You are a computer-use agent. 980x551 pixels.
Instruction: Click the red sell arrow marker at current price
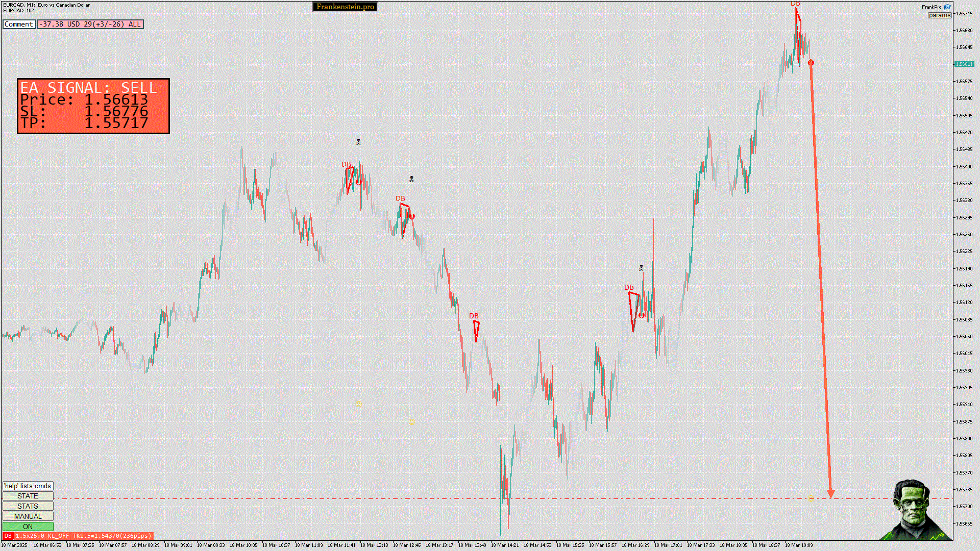click(x=811, y=63)
